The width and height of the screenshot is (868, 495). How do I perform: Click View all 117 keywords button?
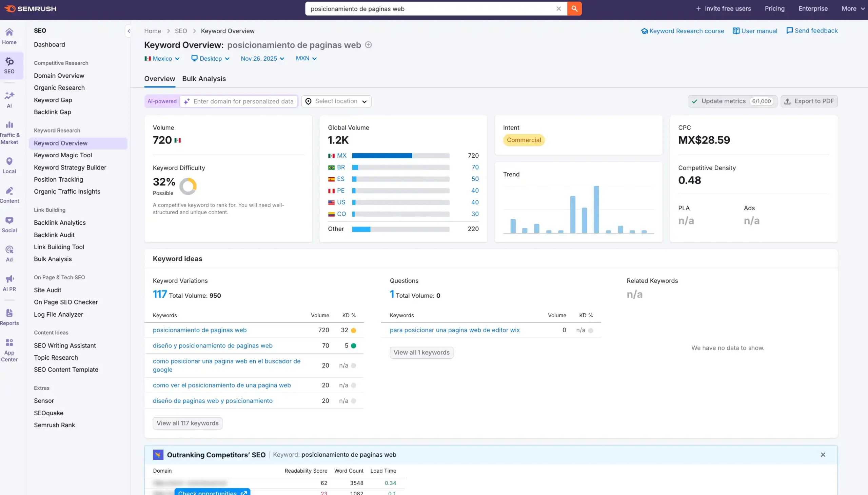(x=188, y=423)
